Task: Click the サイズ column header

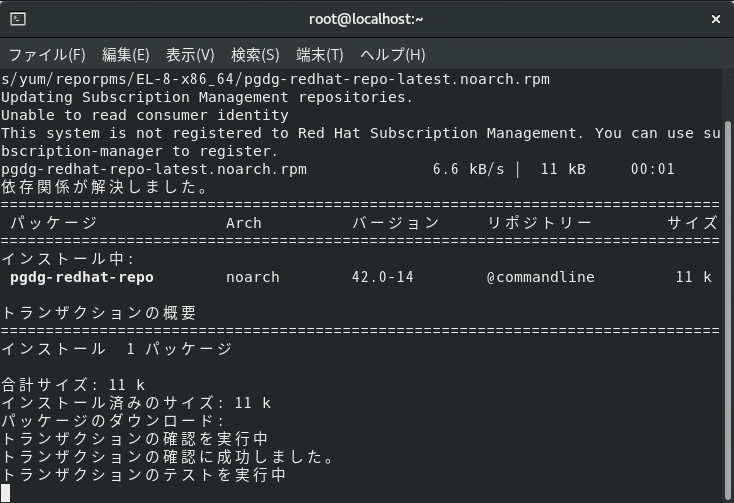Action: point(692,223)
